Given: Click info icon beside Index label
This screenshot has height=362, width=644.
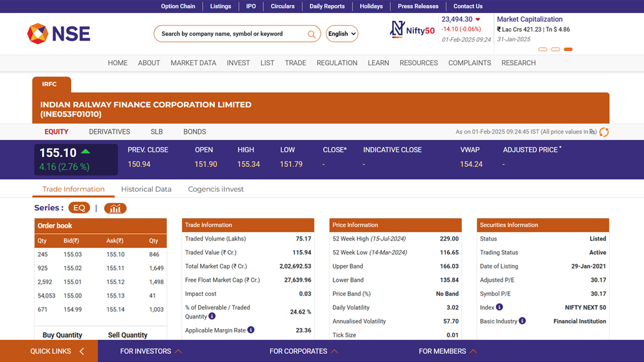Looking at the screenshot, I should [x=499, y=307].
